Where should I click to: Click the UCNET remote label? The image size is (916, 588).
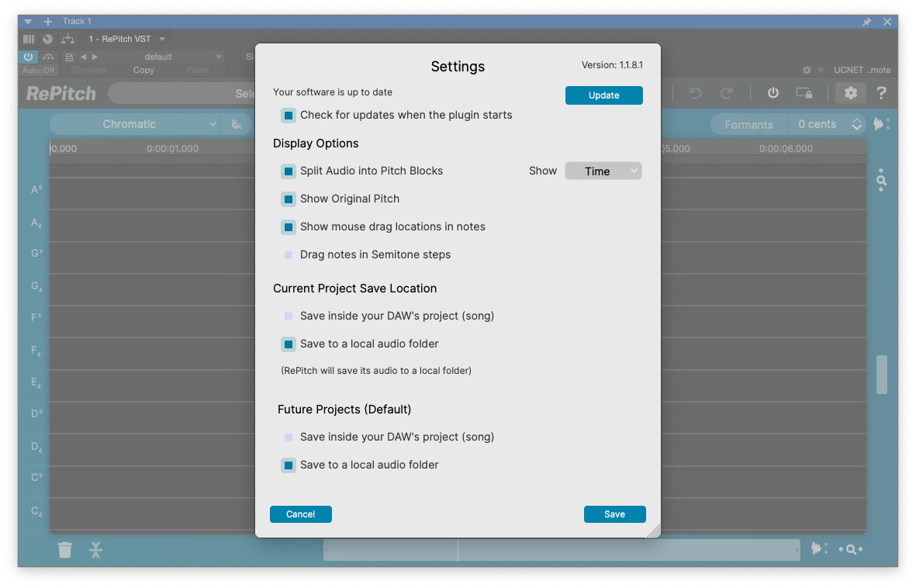[862, 70]
